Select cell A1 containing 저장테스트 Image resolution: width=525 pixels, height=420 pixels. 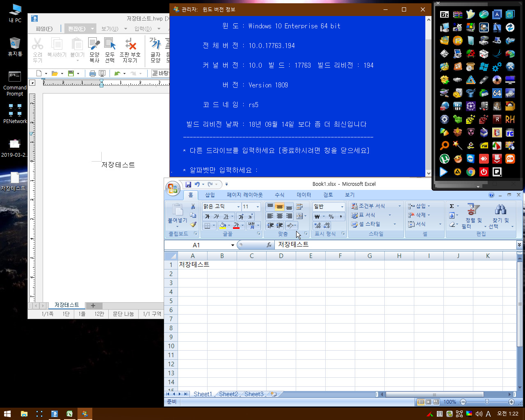click(192, 265)
